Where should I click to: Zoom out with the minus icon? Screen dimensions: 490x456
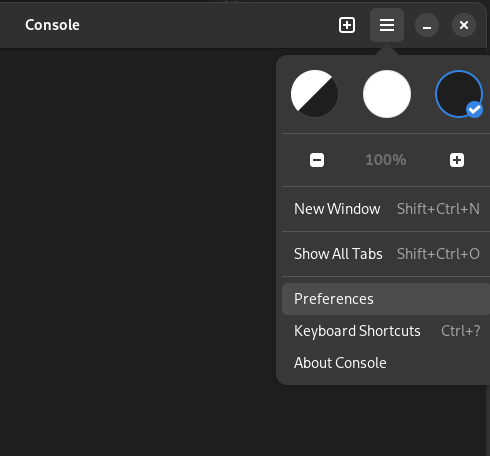317,160
